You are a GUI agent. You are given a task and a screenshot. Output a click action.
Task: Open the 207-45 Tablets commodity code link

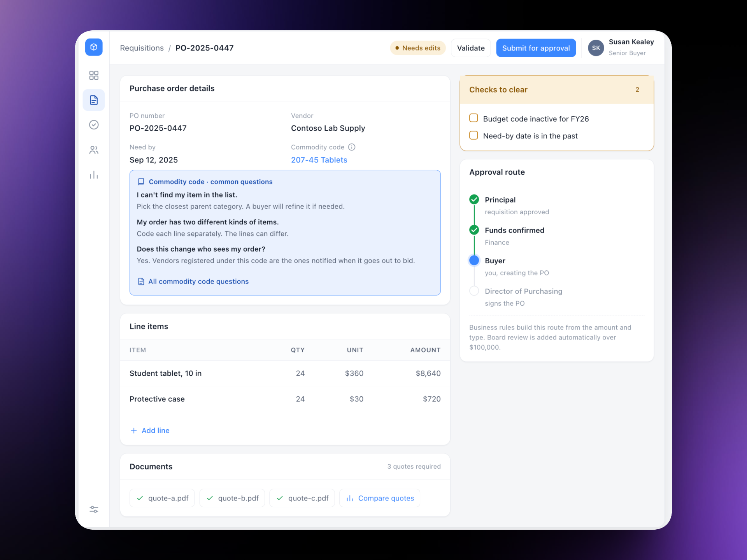click(319, 160)
